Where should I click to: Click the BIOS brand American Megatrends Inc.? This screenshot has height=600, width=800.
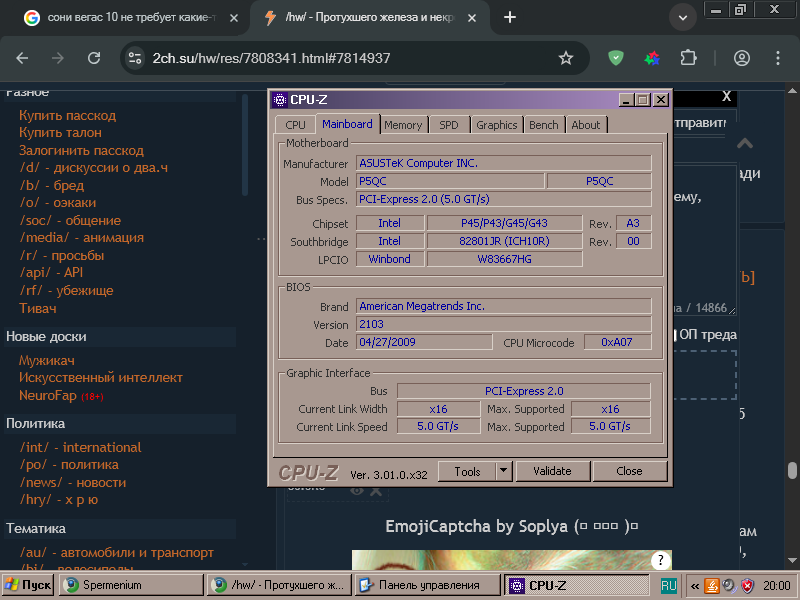(x=504, y=306)
